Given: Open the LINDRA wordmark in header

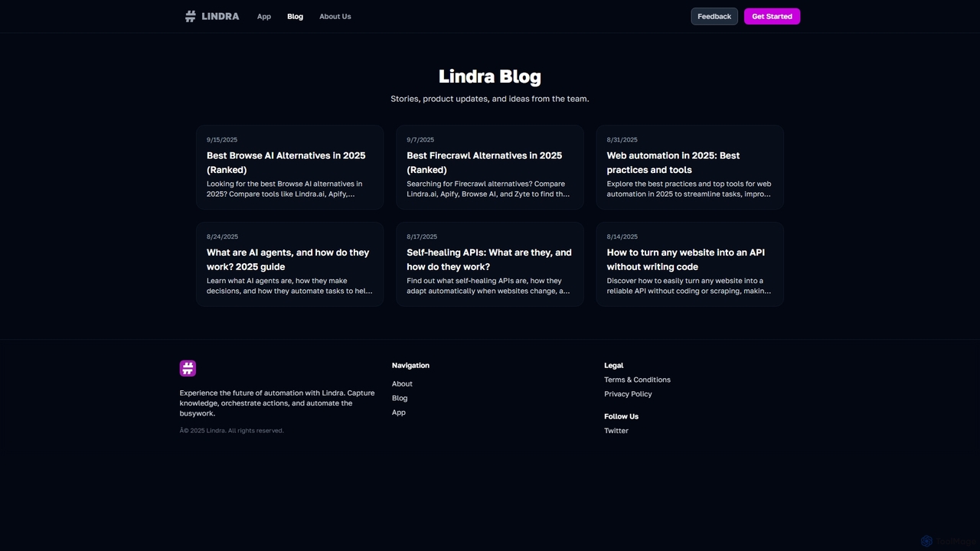Looking at the screenshot, I should click(x=220, y=16).
